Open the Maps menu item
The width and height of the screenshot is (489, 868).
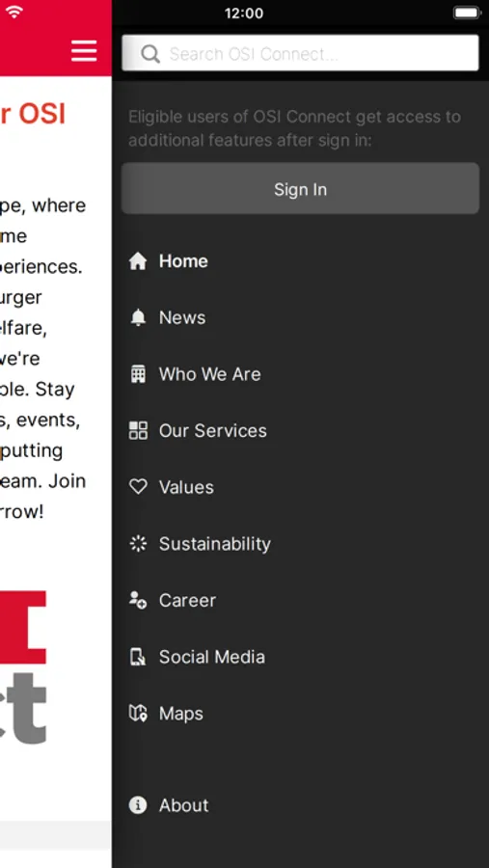[x=180, y=714]
